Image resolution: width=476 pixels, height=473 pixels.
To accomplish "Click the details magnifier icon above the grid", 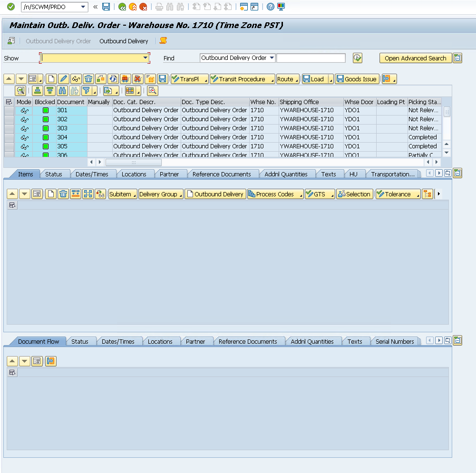I will coord(20,91).
